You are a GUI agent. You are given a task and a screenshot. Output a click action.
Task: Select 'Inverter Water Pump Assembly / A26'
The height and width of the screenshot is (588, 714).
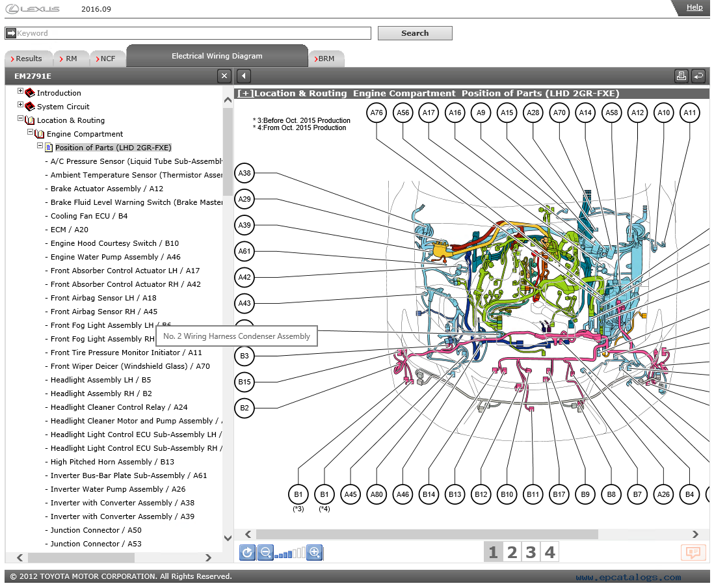click(x=118, y=489)
